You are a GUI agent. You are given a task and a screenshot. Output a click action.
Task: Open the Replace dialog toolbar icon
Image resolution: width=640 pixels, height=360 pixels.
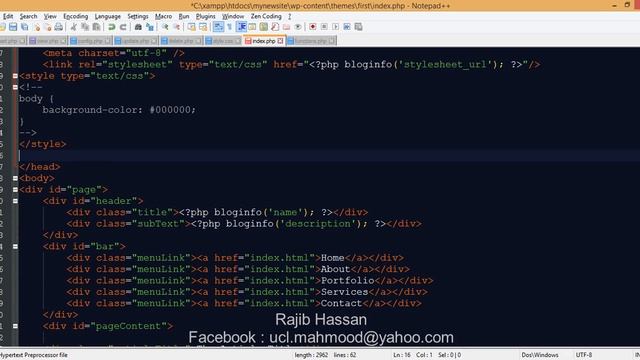(150, 27)
